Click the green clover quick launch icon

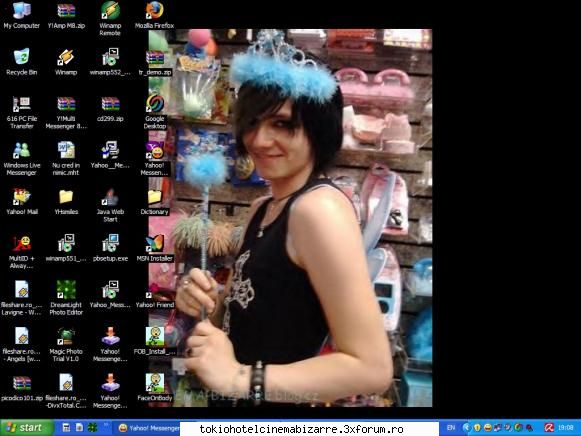point(92,428)
